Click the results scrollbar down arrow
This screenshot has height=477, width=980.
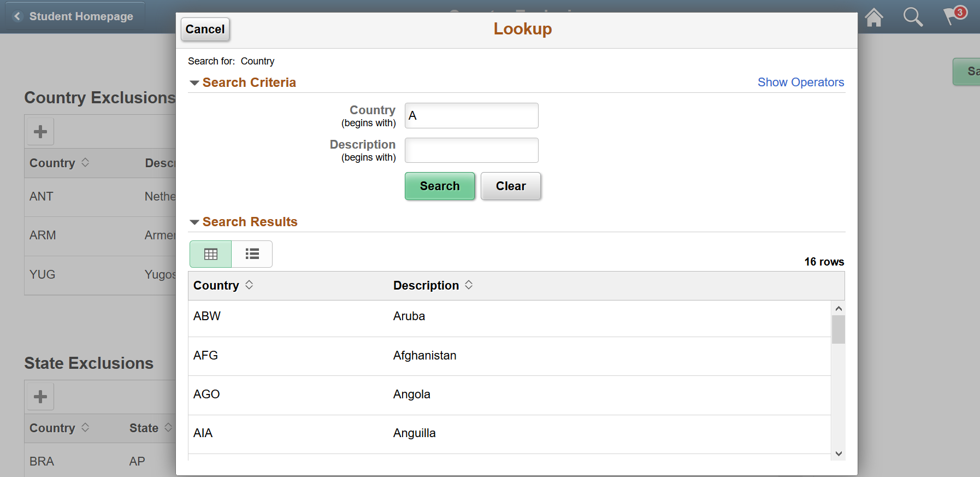[x=839, y=454]
